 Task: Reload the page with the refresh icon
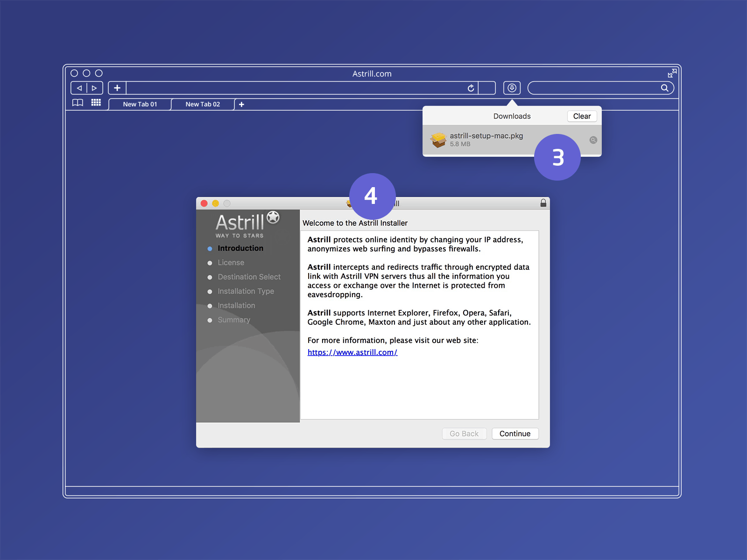pyautogui.click(x=471, y=88)
